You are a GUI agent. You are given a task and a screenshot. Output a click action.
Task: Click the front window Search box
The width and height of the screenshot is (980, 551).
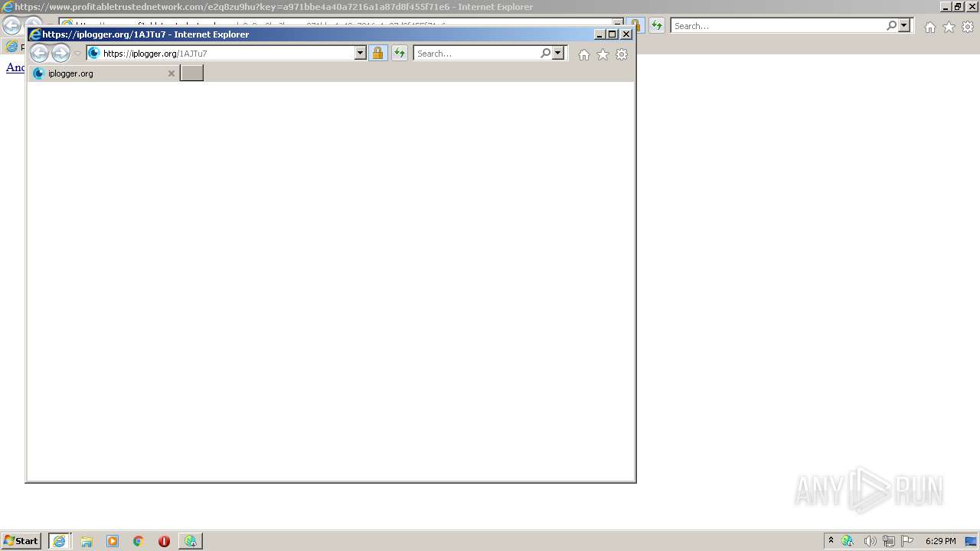coord(476,54)
